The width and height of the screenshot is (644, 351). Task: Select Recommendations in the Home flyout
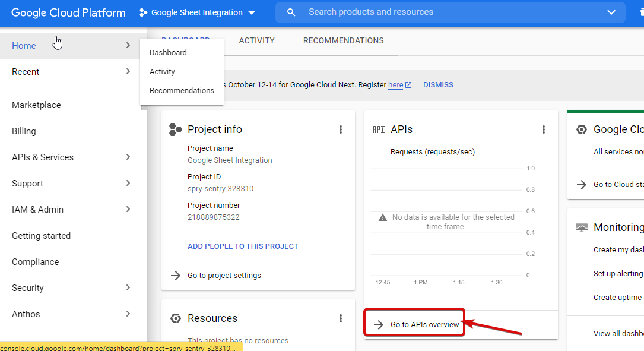coord(182,90)
